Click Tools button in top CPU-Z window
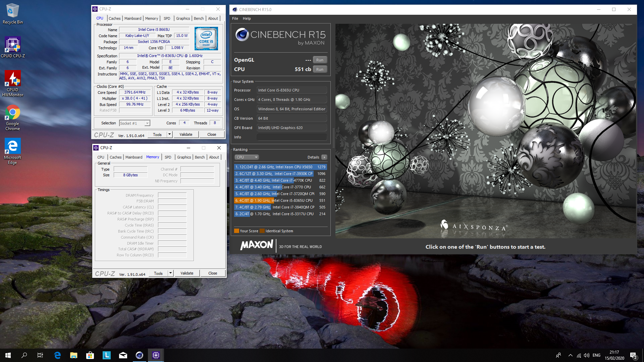The image size is (644, 362). click(157, 134)
